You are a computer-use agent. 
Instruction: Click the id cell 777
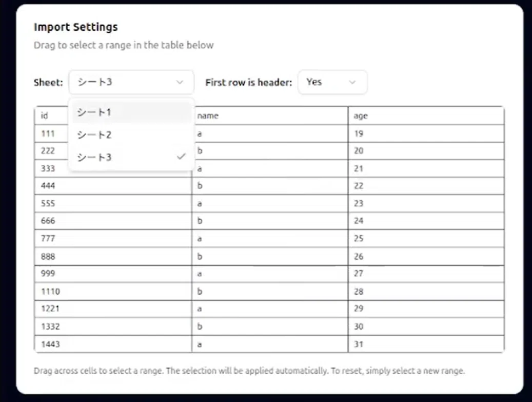coord(113,238)
